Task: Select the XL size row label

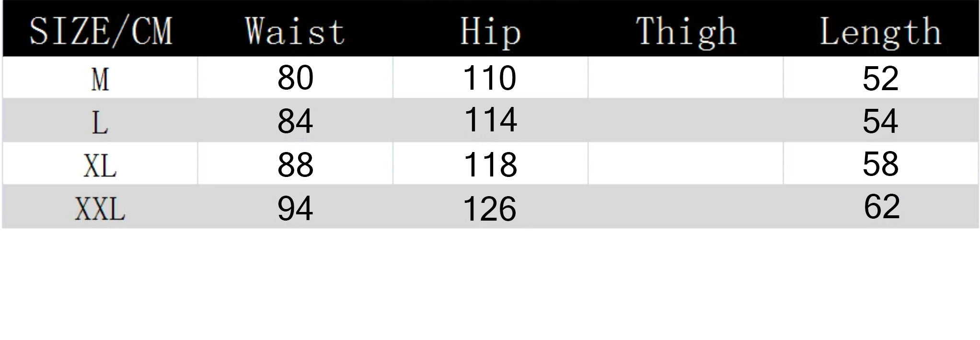Action: click(x=100, y=166)
